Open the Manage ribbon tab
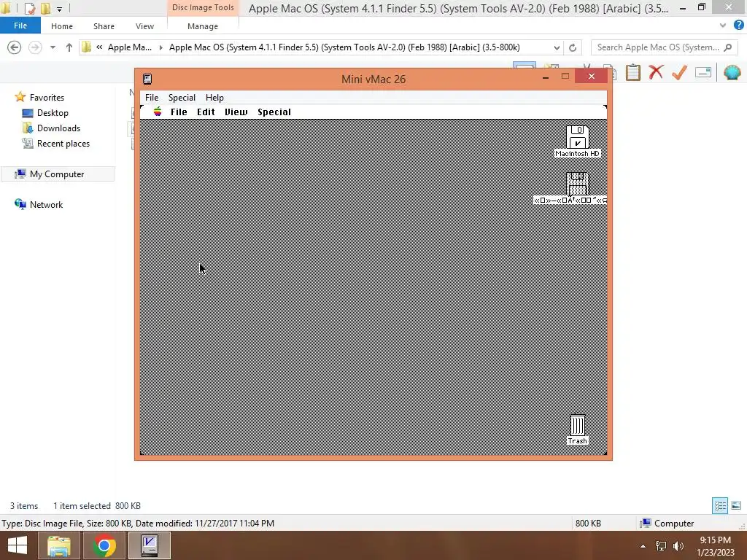The width and height of the screenshot is (747, 560). point(203,26)
